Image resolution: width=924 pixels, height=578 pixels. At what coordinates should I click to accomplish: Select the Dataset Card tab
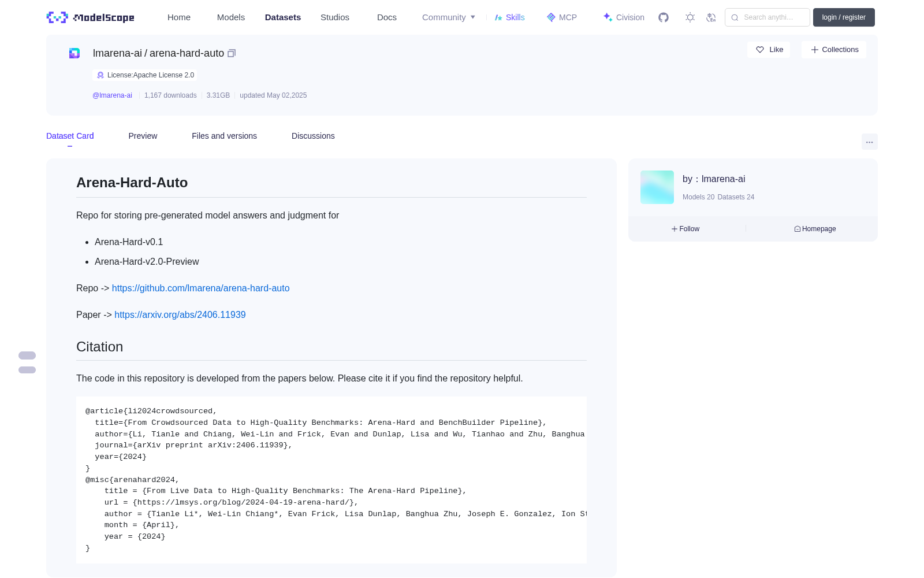tap(70, 136)
